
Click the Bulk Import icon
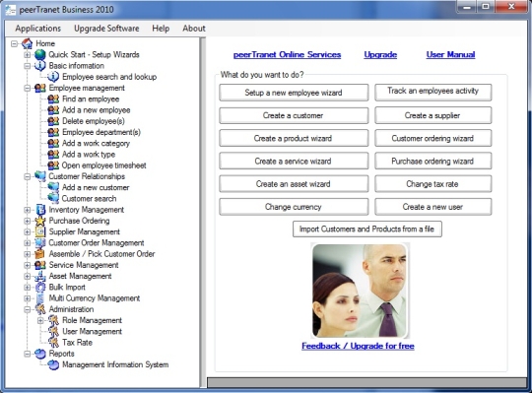(40, 288)
